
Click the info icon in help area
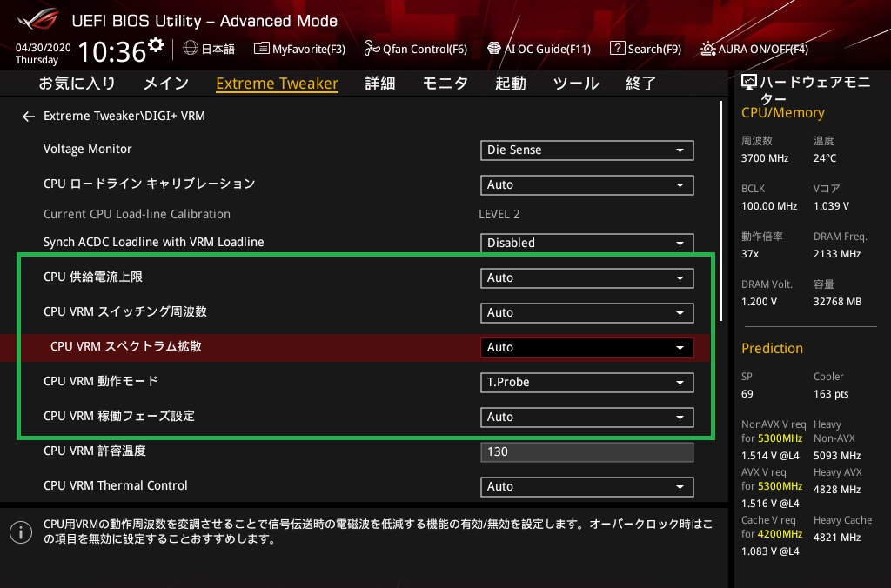coord(21,531)
